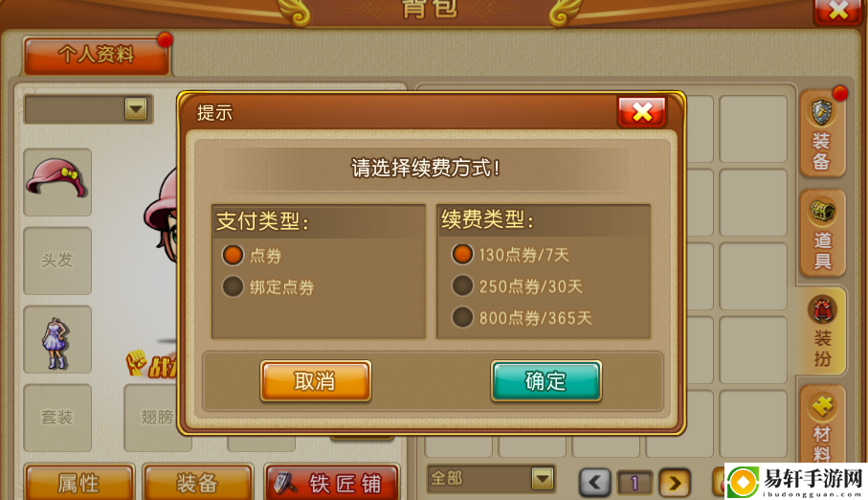The image size is (868, 500).
Task: Switch to 装扮 costume side tab
Action: (822, 331)
